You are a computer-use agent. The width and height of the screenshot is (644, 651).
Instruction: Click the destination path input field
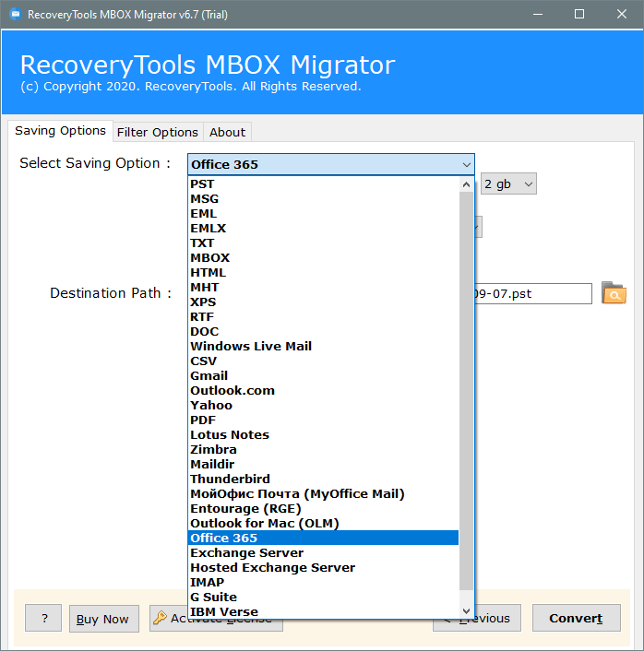pyautogui.click(x=533, y=294)
